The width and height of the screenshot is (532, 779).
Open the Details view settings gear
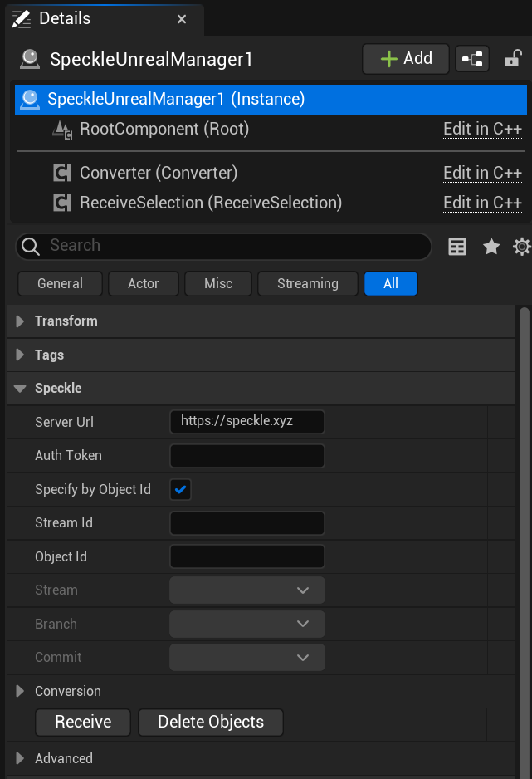[x=521, y=247]
